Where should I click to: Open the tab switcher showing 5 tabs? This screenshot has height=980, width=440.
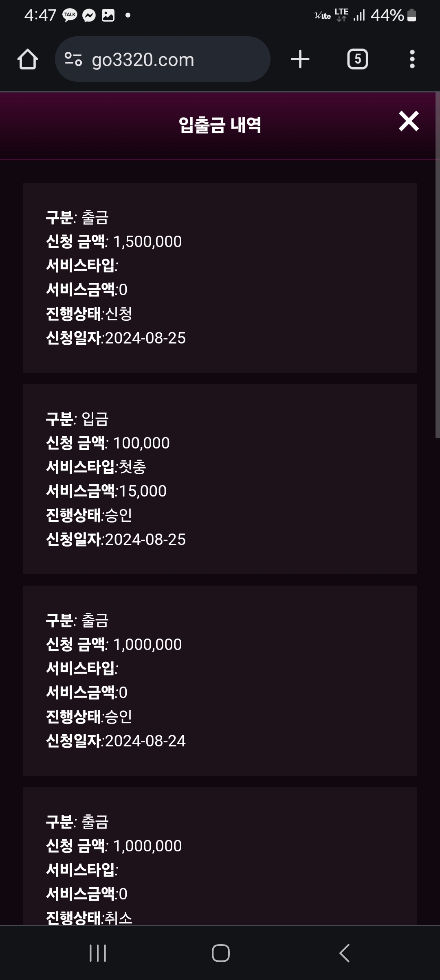click(357, 59)
